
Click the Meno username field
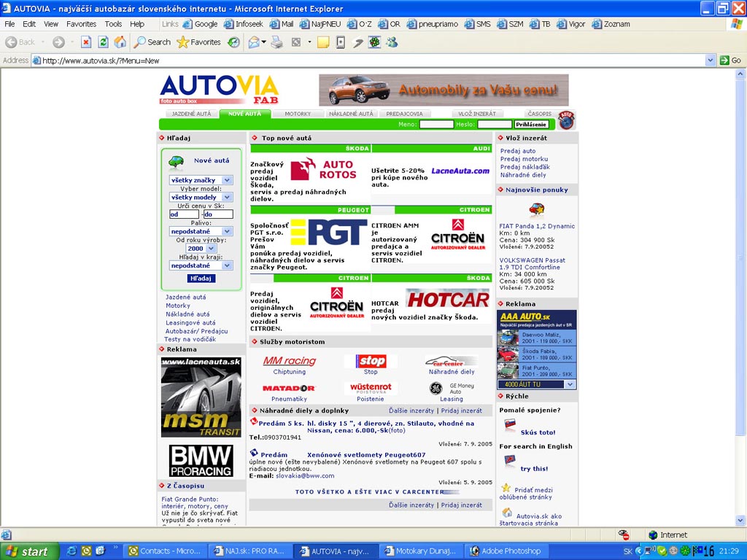(436, 124)
